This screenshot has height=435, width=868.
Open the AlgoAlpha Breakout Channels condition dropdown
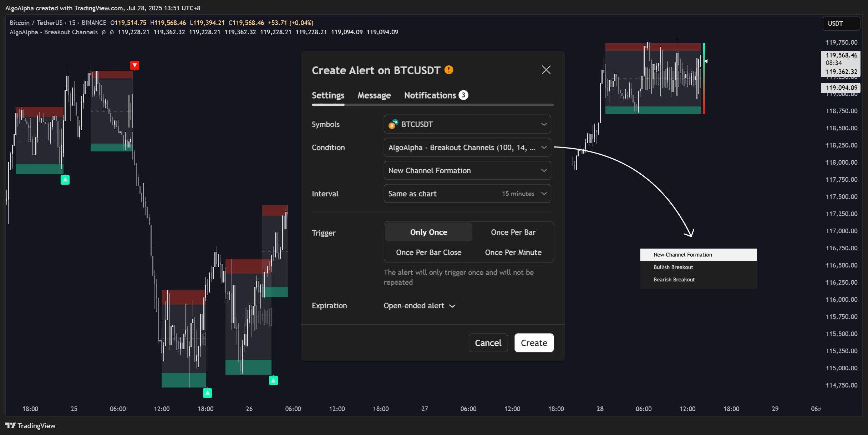click(467, 147)
